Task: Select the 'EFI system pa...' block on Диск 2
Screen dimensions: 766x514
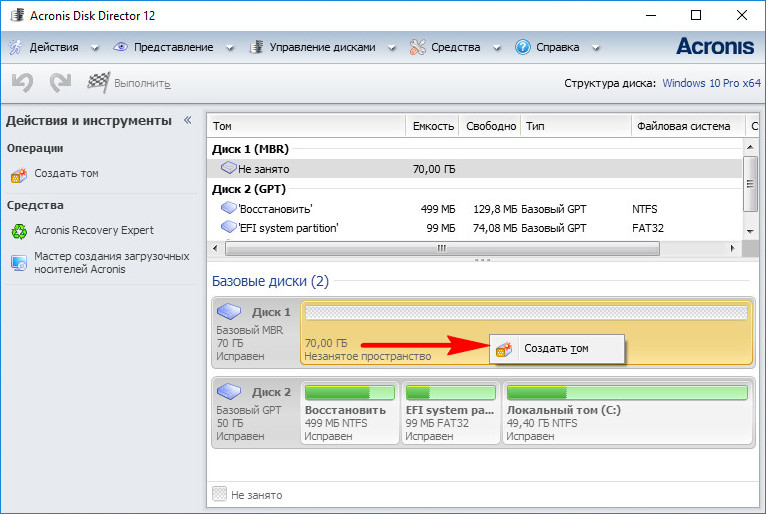Action: [x=451, y=413]
